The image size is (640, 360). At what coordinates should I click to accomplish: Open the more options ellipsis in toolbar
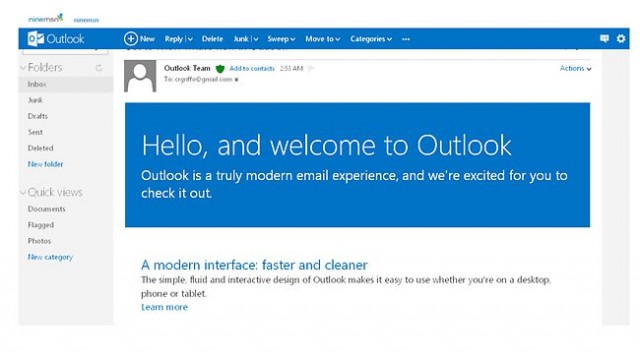pyautogui.click(x=406, y=39)
